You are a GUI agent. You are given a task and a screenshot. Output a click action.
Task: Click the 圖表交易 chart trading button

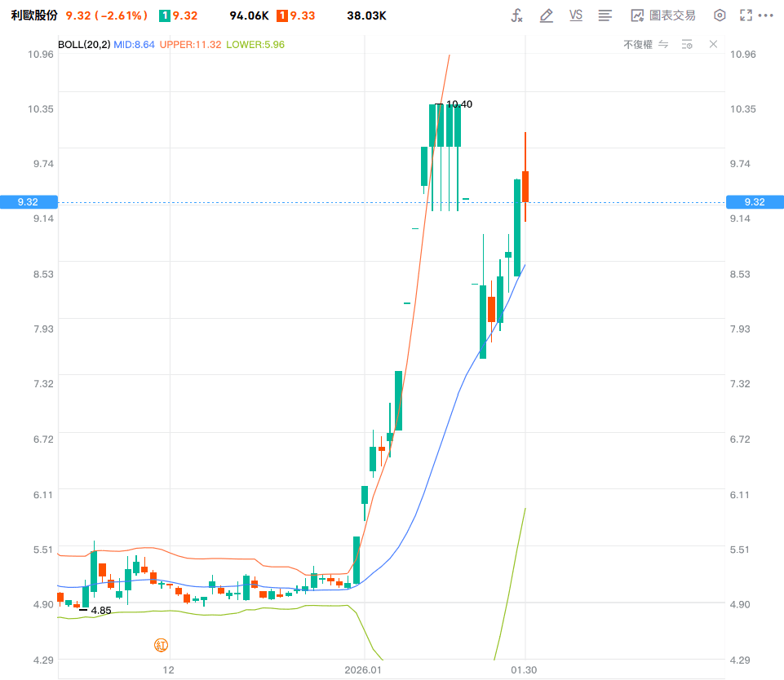tap(663, 15)
